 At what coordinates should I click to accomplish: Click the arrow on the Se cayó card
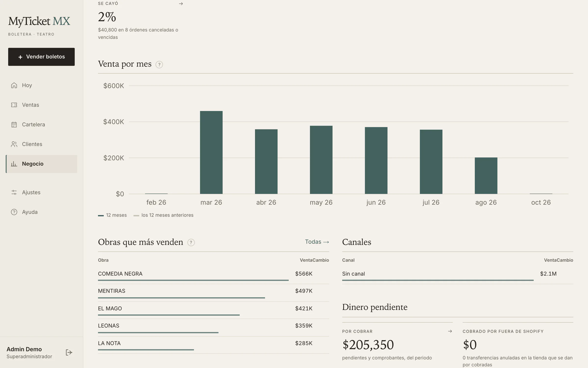coord(181,4)
